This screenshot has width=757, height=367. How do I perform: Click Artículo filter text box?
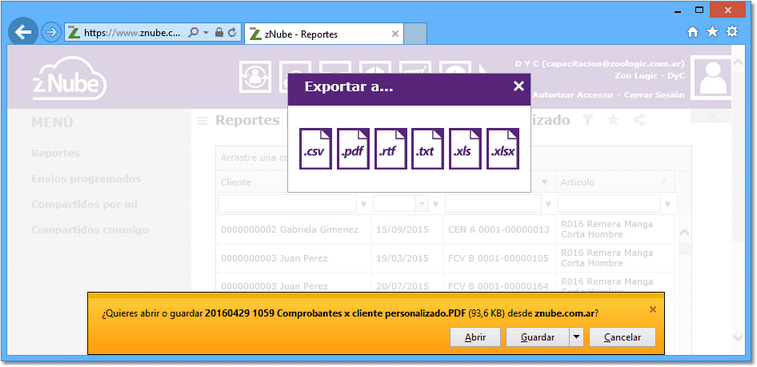(609, 204)
